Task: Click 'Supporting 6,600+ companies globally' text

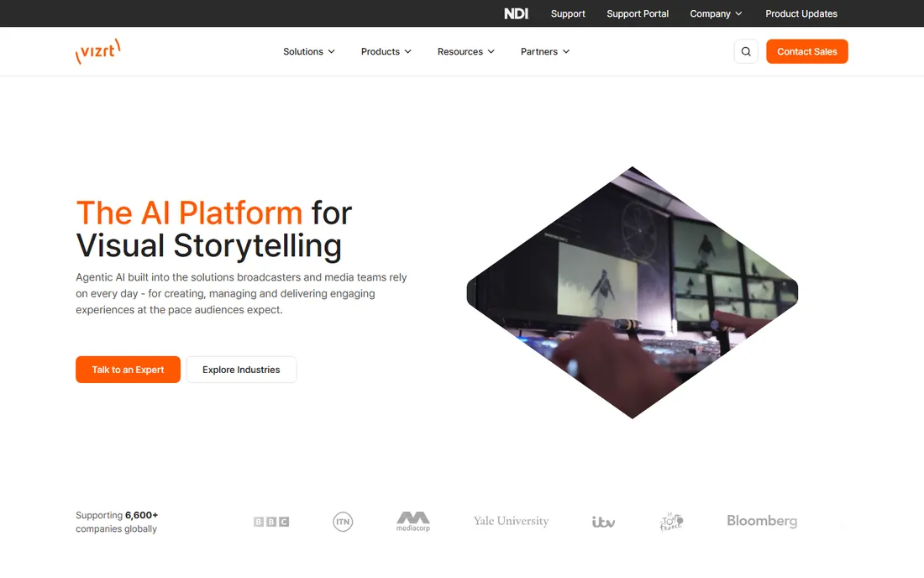Action: (x=117, y=522)
